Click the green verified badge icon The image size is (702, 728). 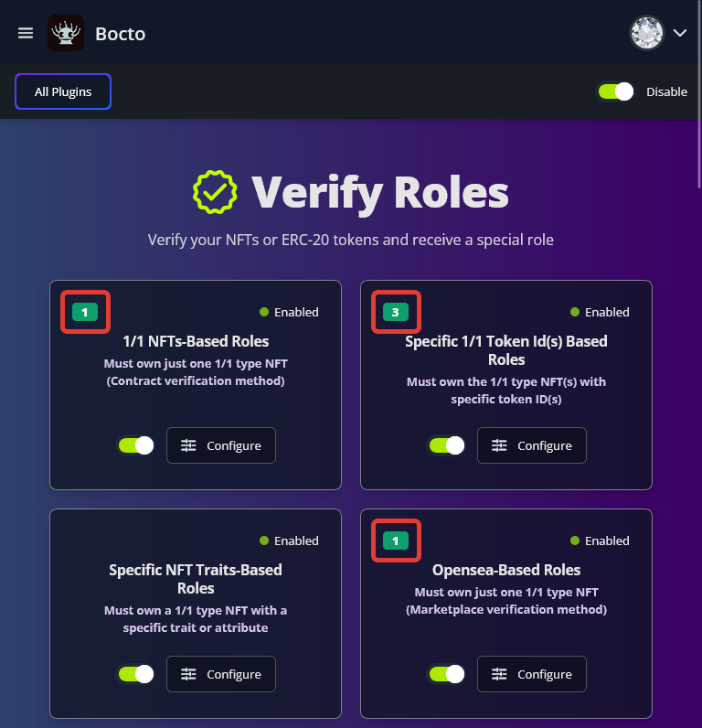215,191
